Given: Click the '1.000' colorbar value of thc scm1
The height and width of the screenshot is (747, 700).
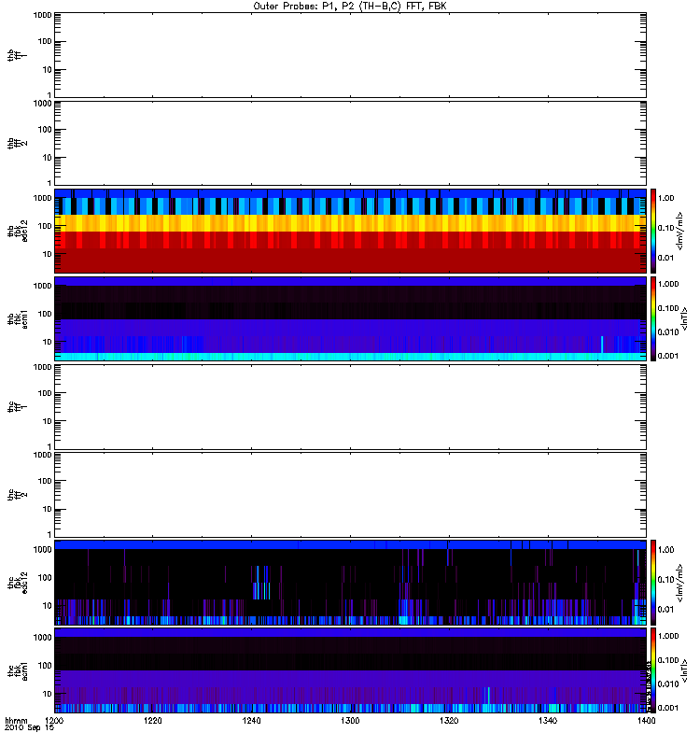Looking at the screenshot, I should [x=668, y=636].
